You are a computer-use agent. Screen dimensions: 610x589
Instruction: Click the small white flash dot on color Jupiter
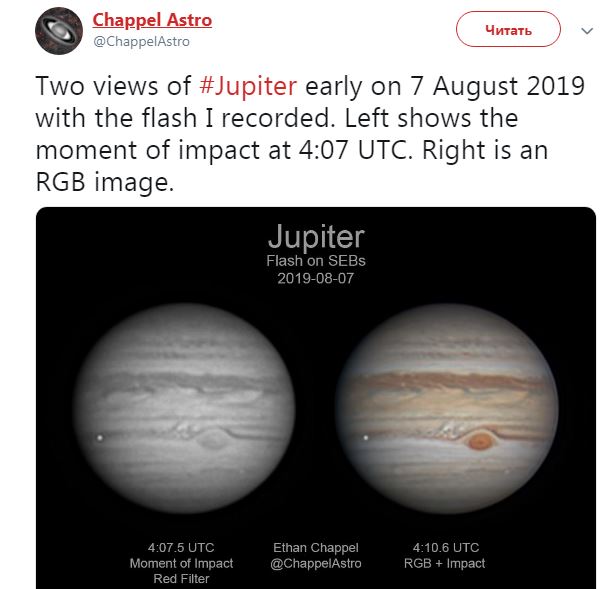coord(366,438)
